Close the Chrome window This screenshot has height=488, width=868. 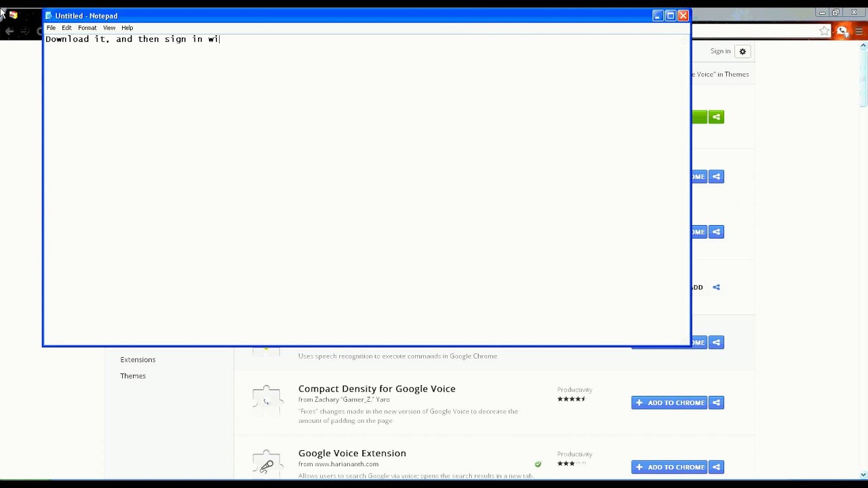tap(854, 12)
